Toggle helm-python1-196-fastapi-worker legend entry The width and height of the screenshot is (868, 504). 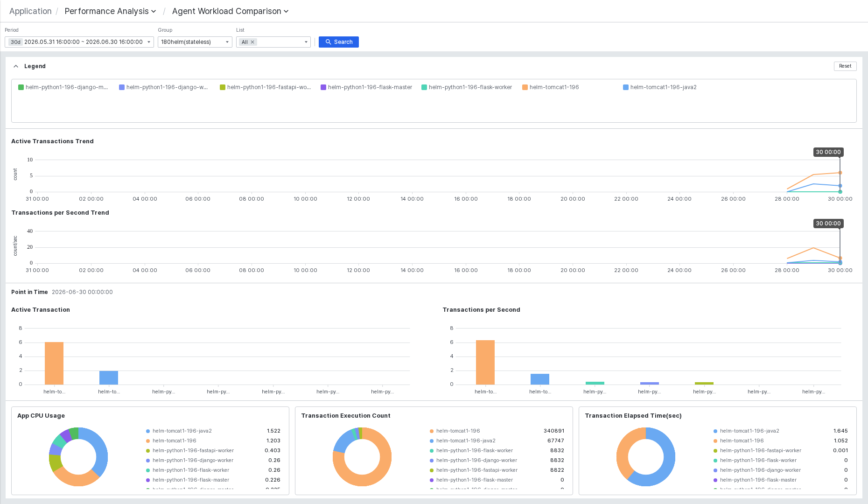point(266,87)
